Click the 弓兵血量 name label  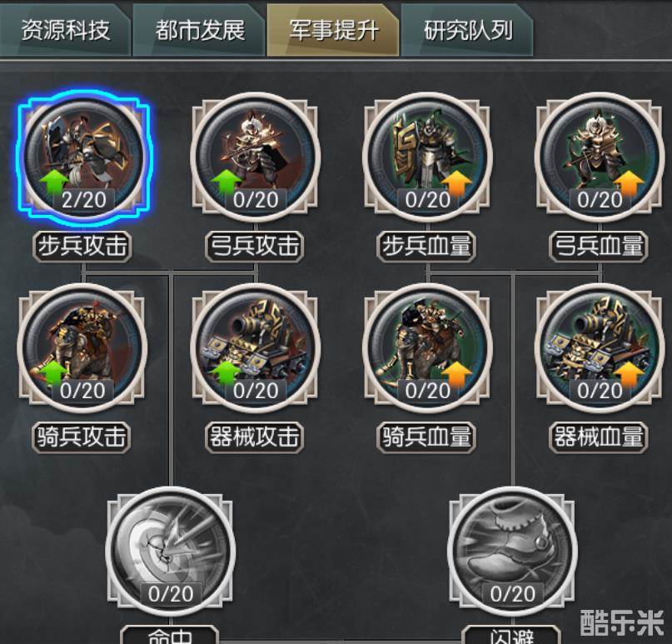[599, 247]
